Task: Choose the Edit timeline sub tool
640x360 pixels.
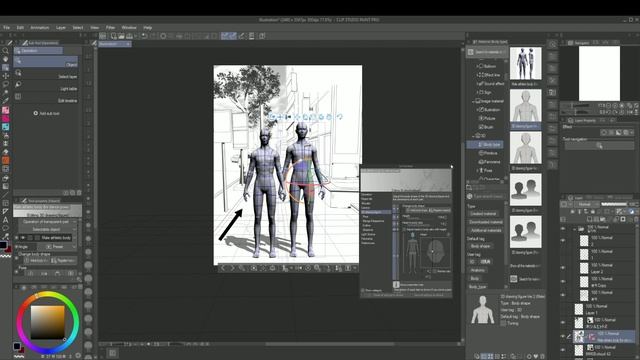Action: [x=46, y=98]
